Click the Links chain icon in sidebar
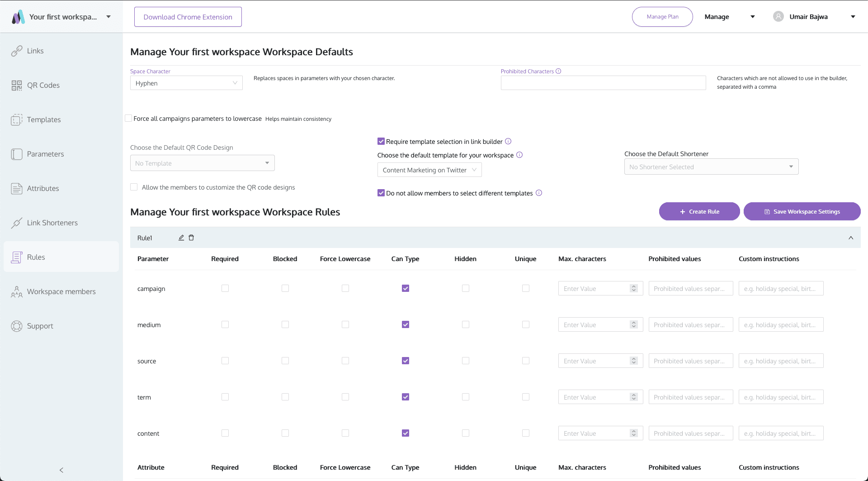 [17, 51]
